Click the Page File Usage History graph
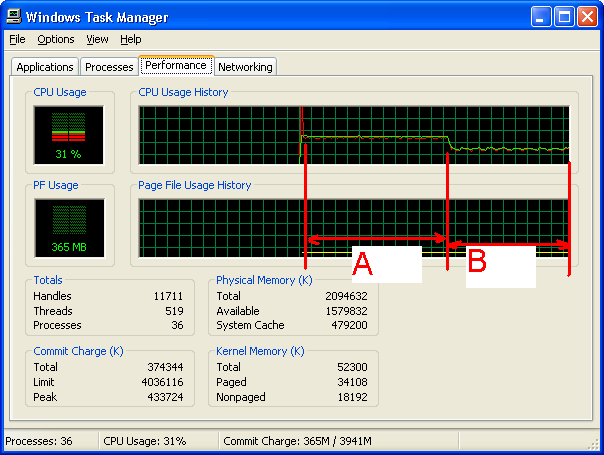This screenshot has height=455, width=604. pyautogui.click(x=354, y=228)
